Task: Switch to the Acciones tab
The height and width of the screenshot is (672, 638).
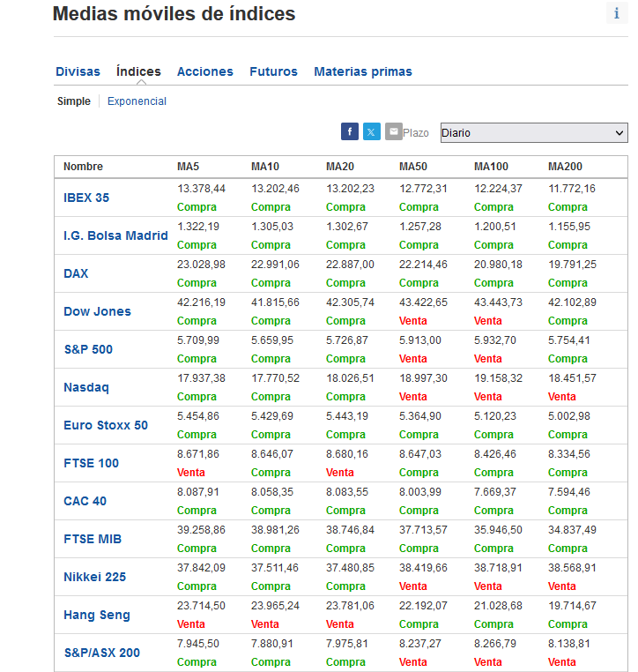Action: [205, 71]
